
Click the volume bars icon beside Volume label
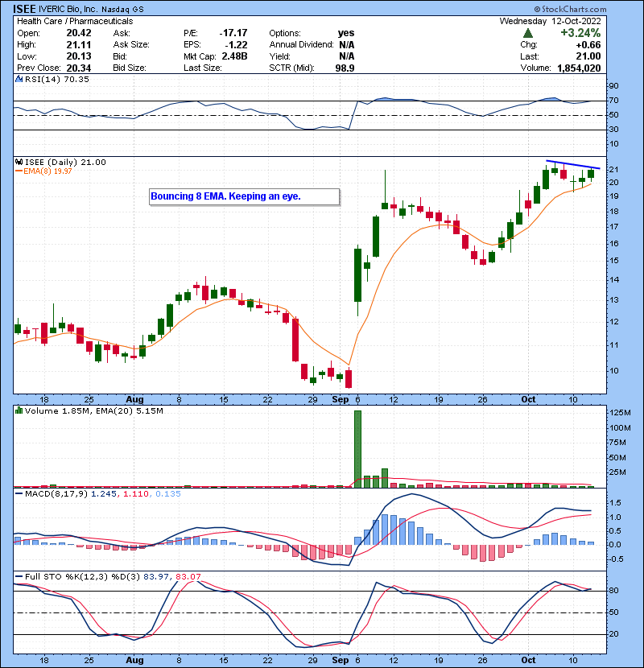(19, 410)
